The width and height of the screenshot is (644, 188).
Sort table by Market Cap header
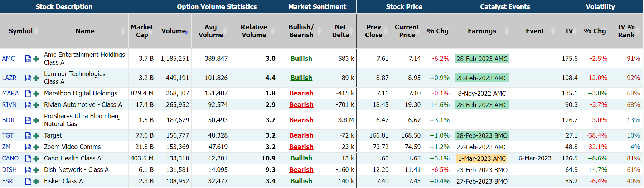coord(142,31)
